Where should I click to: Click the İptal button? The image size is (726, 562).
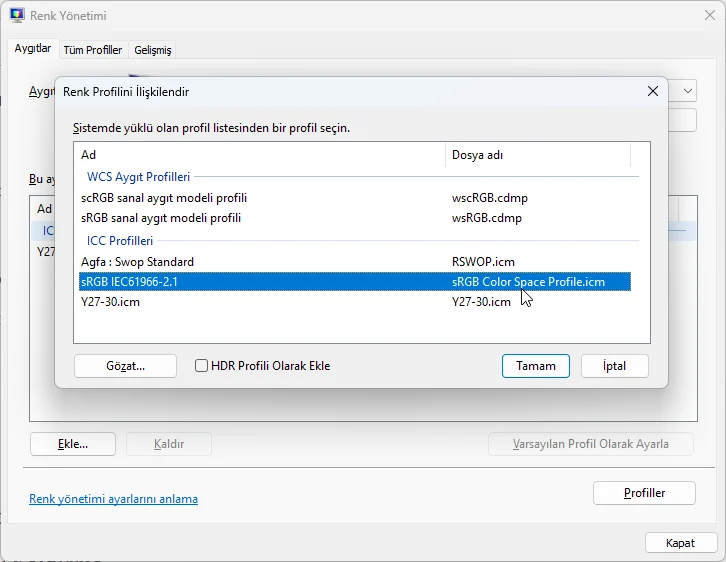point(614,366)
